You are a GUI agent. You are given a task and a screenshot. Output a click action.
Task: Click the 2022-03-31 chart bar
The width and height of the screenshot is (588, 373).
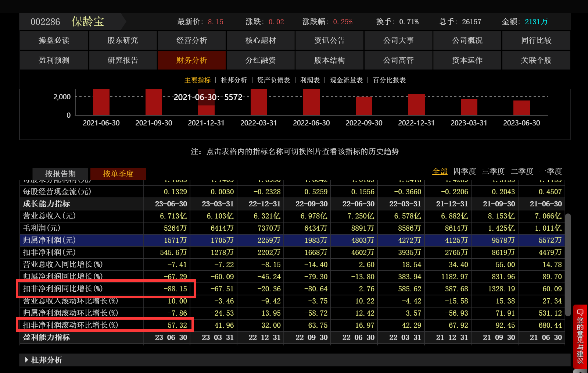pos(259,102)
